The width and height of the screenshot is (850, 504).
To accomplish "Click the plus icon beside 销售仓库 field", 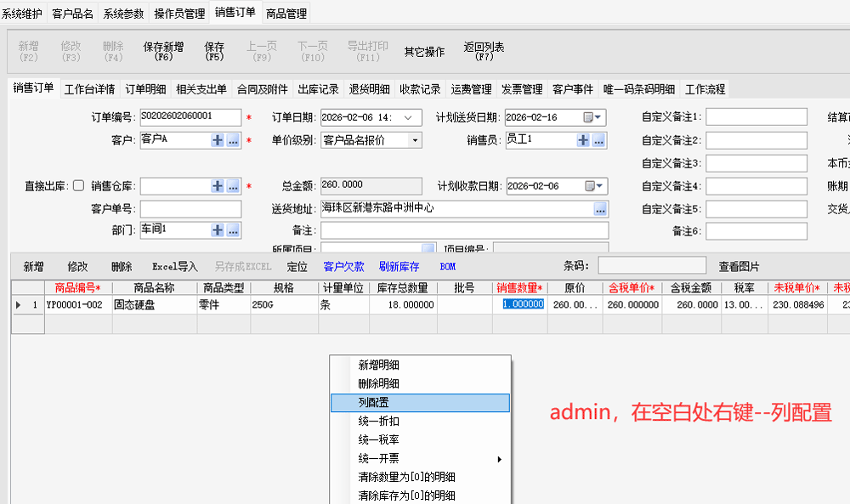I will coord(218,186).
